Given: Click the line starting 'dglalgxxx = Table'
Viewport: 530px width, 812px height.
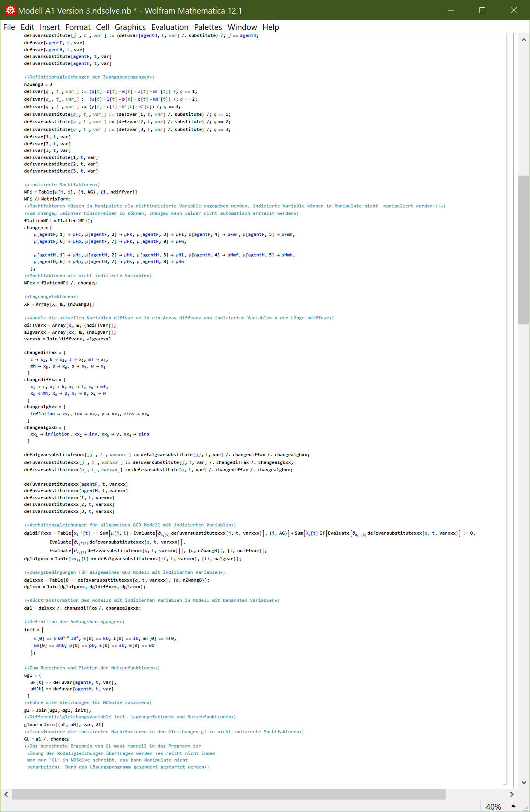Looking at the screenshot, I should click(133, 559).
